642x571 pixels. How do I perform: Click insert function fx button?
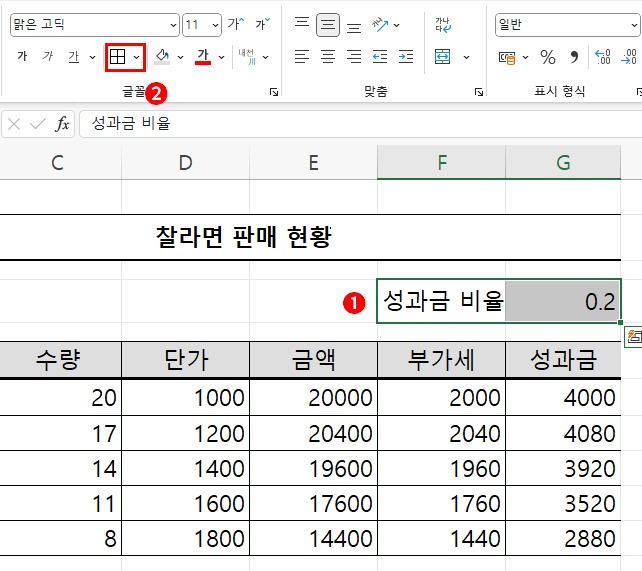(62, 124)
